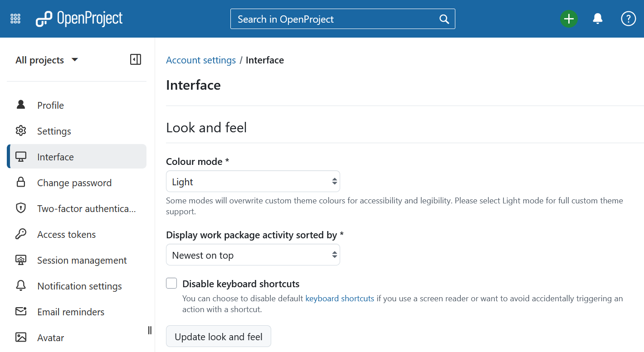
Task: Click the OpenProject logo
Action: [x=79, y=19]
